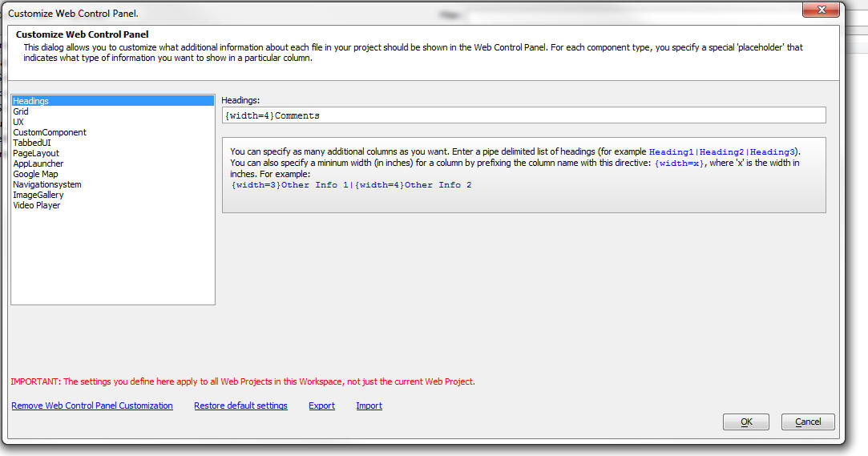Pick Navigationsystem in the list
Viewport: 868px width, 456px height.
112,184
